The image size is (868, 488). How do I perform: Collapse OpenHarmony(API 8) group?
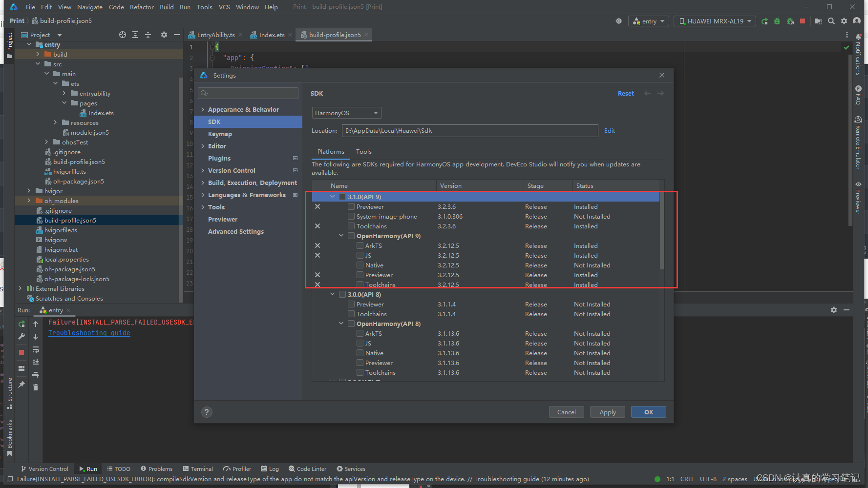(x=341, y=324)
